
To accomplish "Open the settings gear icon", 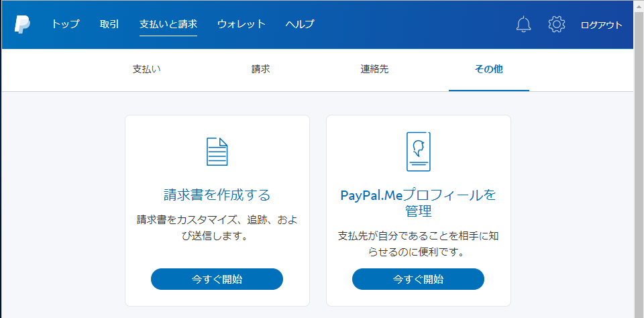I will pyautogui.click(x=557, y=24).
